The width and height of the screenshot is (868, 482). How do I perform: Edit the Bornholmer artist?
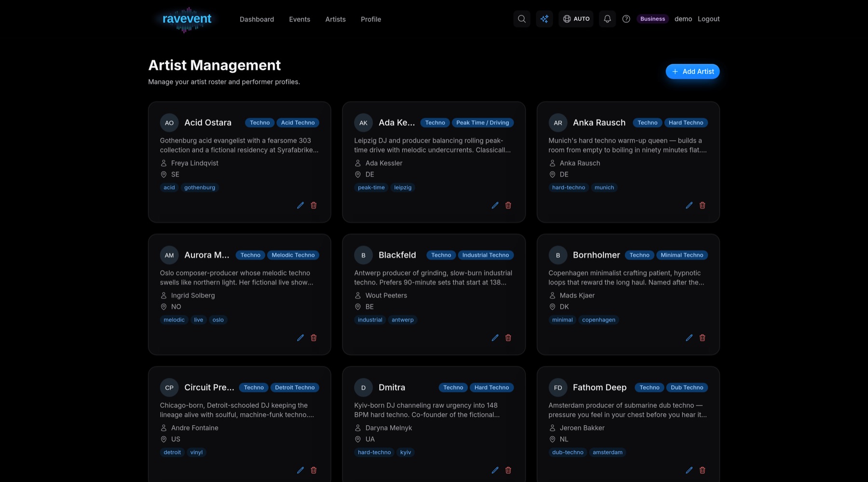(x=689, y=338)
